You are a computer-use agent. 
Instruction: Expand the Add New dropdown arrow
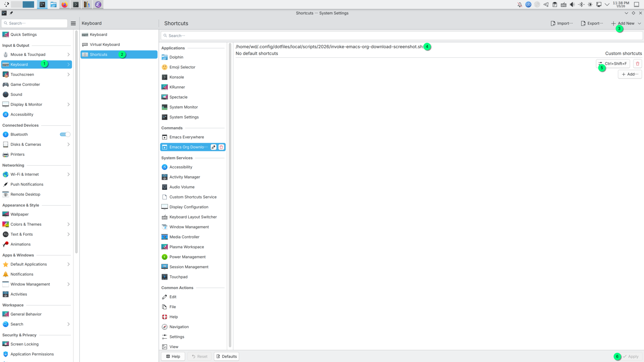(x=639, y=23)
